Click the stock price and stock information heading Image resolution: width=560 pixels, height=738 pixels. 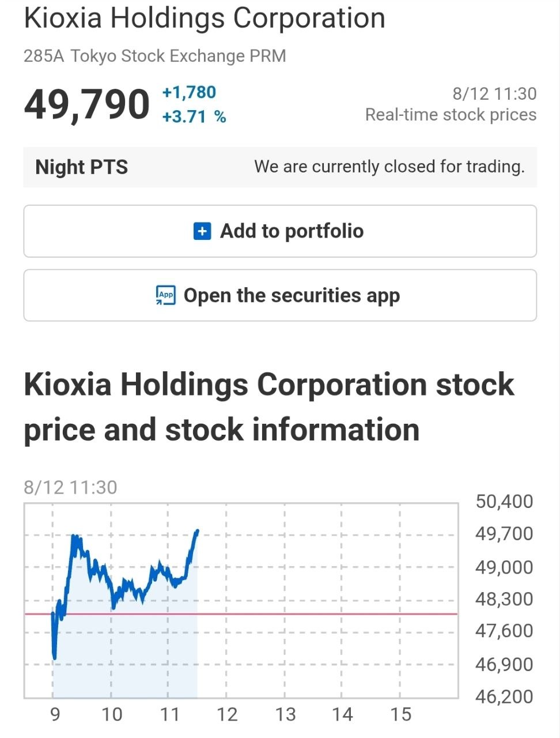[x=269, y=407]
